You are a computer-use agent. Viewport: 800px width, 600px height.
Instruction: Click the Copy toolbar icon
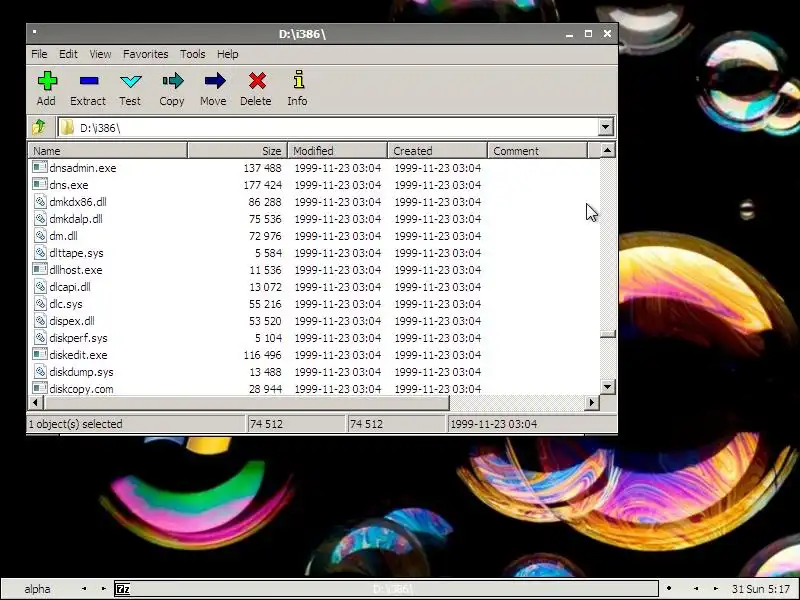coord(172,81)
